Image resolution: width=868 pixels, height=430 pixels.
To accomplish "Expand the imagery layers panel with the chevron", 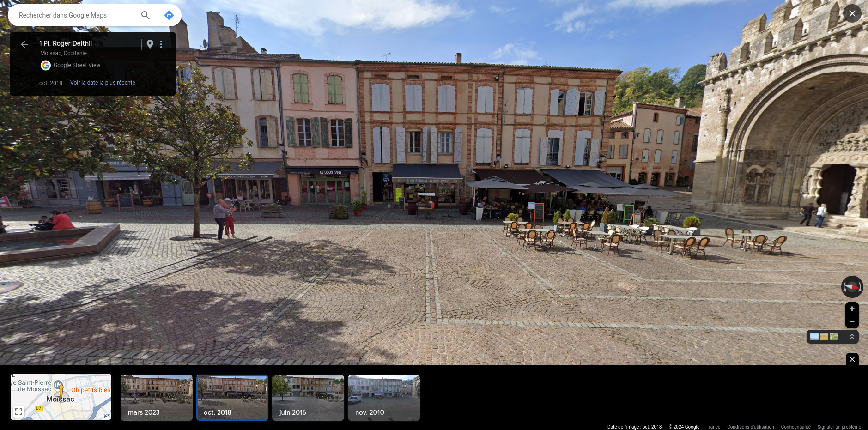I will coord(851,337).
